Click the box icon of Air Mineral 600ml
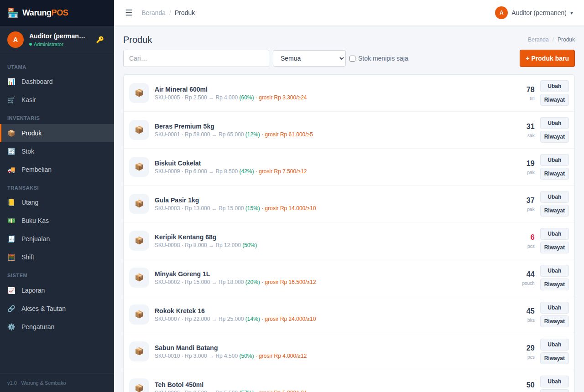584x392 pixels. (x=139, y=93)
